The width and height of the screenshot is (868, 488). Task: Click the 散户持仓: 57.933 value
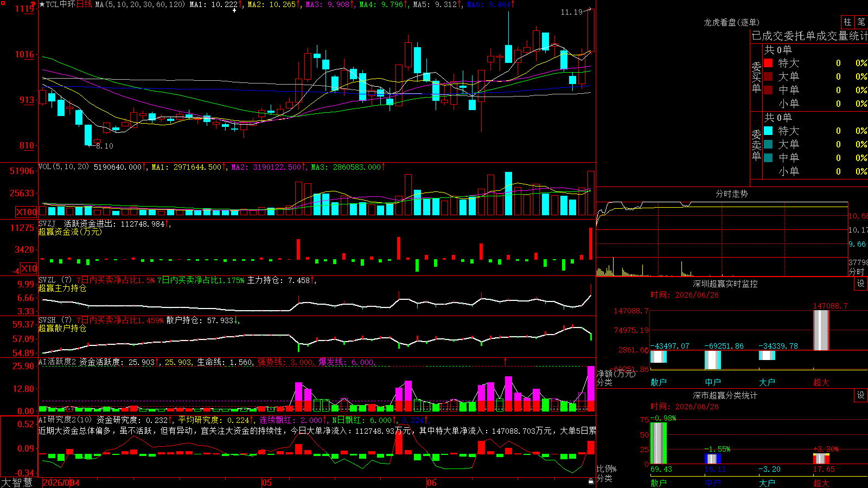point(200,320)
